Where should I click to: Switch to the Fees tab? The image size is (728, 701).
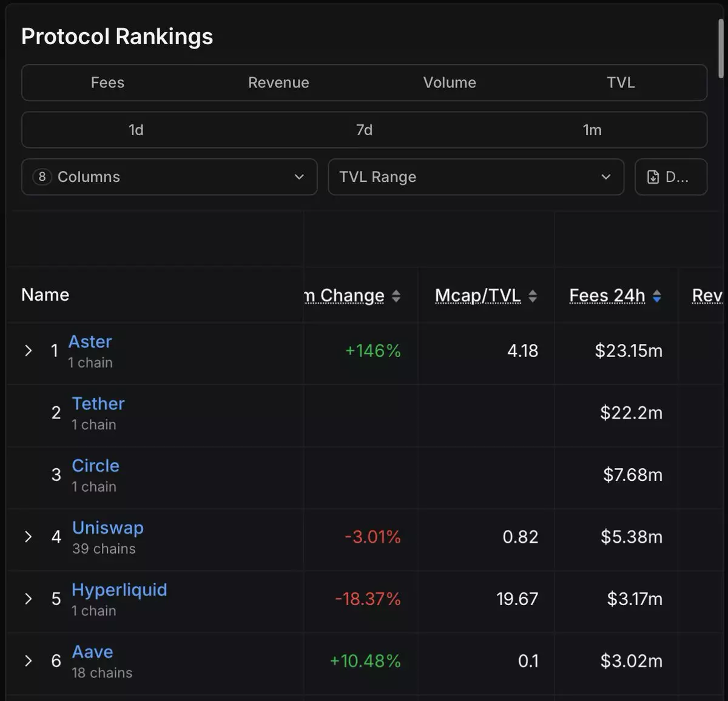pyautogui.click(x=107, y=82)
